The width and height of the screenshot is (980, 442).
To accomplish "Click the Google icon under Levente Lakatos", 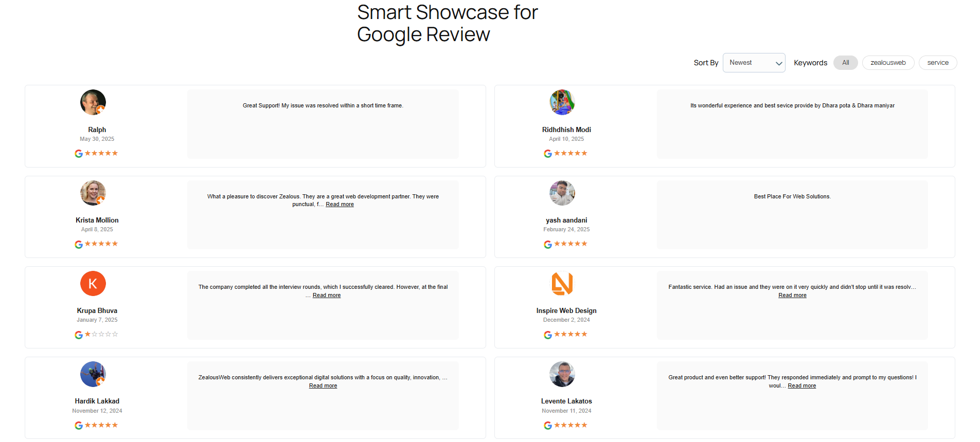I will pyautogui.click(x=548, y=426).
